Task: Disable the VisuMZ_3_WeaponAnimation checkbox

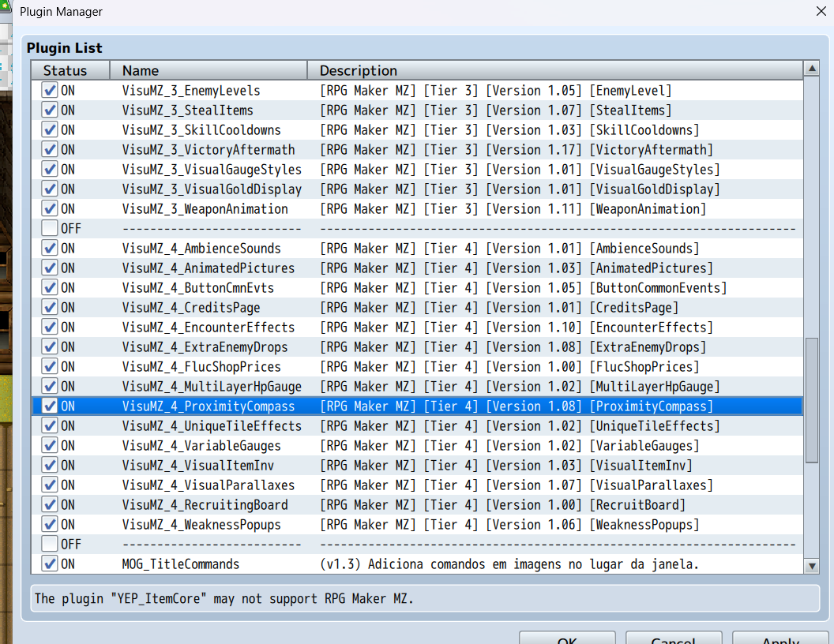Action: tap(50, 209)
